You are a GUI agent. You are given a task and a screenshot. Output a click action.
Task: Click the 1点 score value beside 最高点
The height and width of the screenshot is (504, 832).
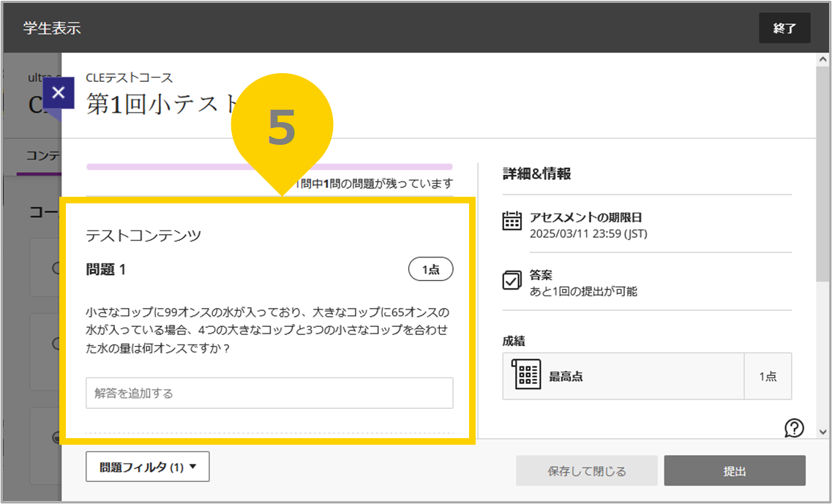[768, 376]
